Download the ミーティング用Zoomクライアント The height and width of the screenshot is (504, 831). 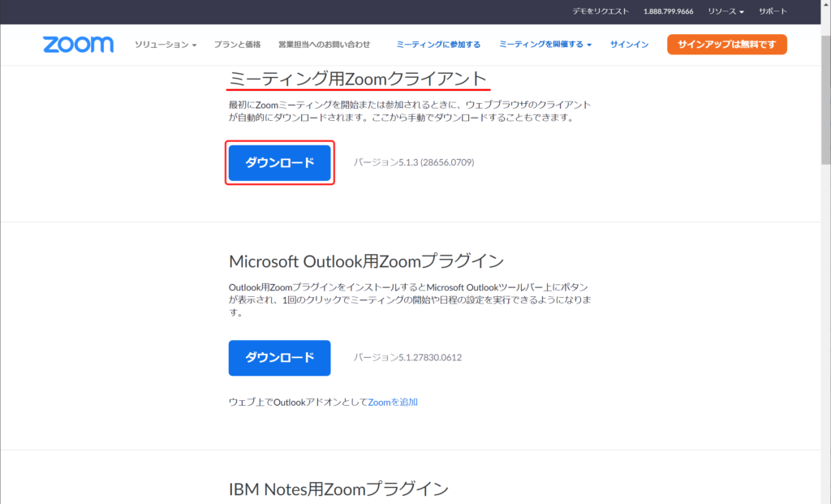click(x=279, y=162)
